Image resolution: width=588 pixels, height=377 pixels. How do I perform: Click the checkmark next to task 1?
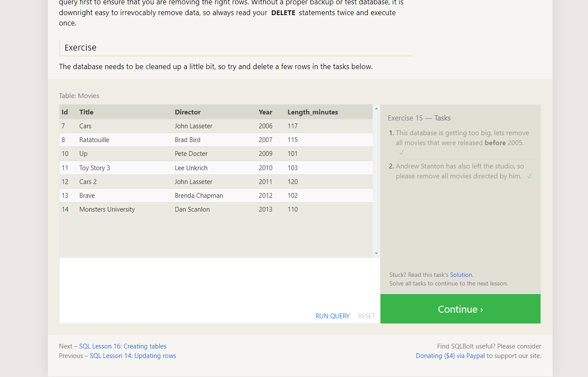pos(402,152)
